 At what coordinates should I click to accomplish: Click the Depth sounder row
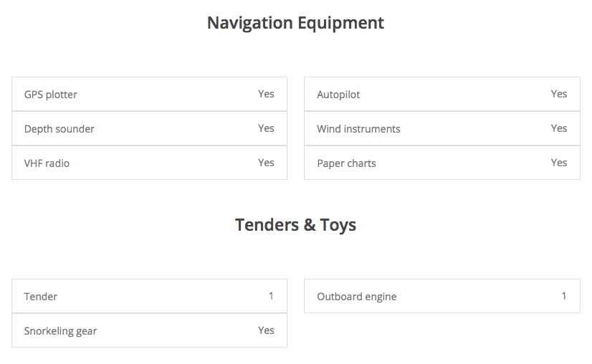point(150,128)
